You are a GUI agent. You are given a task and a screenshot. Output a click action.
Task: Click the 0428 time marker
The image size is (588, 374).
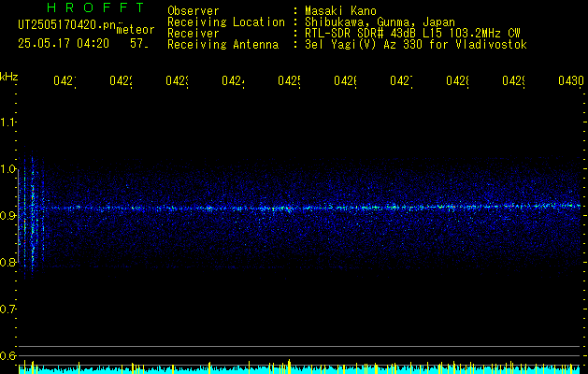(457, 81)
